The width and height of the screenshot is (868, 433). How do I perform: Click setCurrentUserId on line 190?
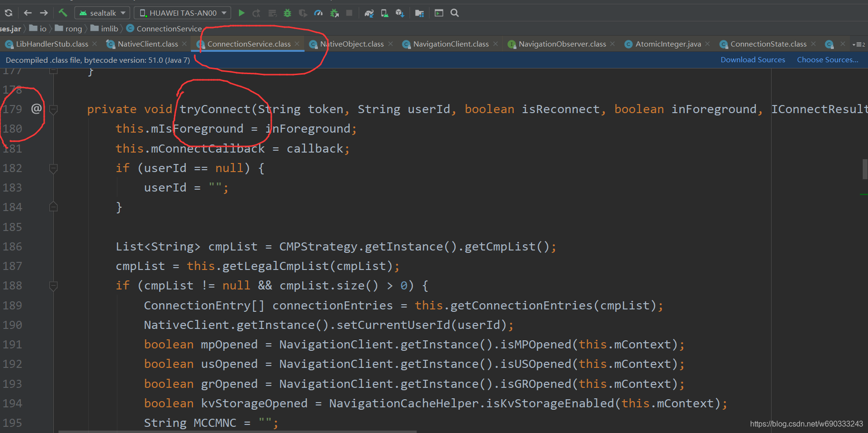(x=393, y=325)
